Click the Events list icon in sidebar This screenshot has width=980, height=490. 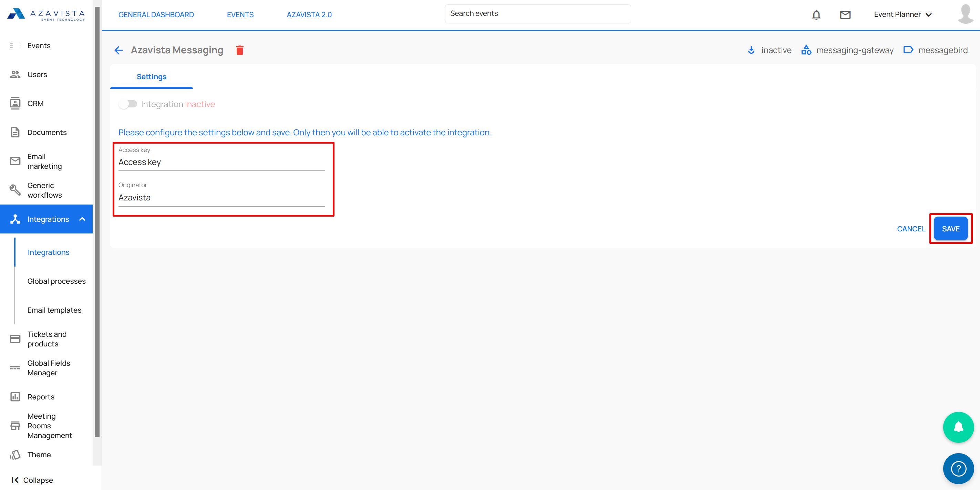[15, 46]
